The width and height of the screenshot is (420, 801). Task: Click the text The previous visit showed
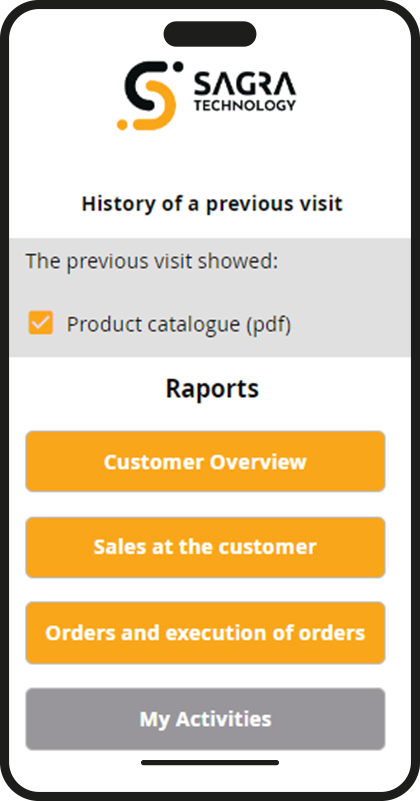152,261
